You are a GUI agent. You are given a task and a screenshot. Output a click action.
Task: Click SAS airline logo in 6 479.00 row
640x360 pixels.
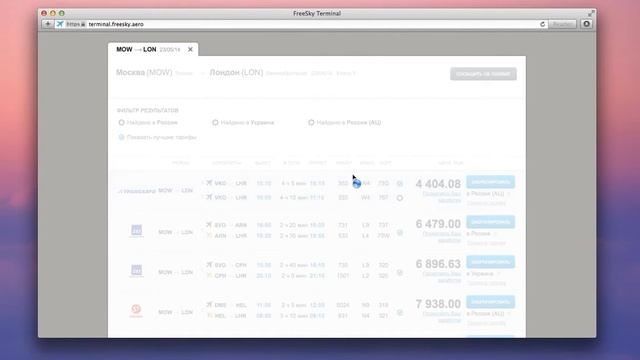point(136,231)
